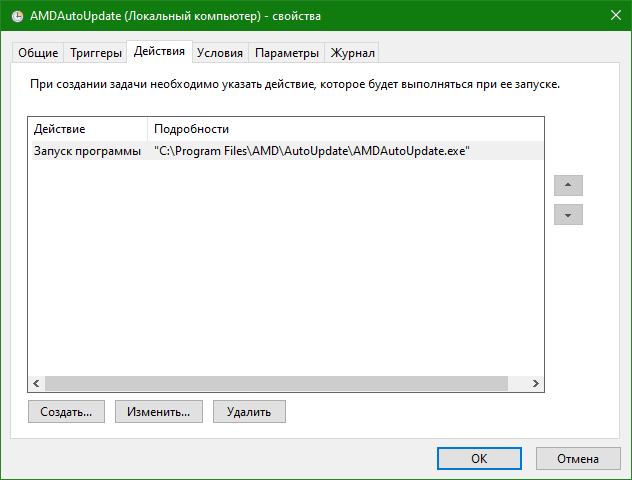Select the Запуск программы row
The height and width of the screenshot is (480, 632).
[287, 151]
